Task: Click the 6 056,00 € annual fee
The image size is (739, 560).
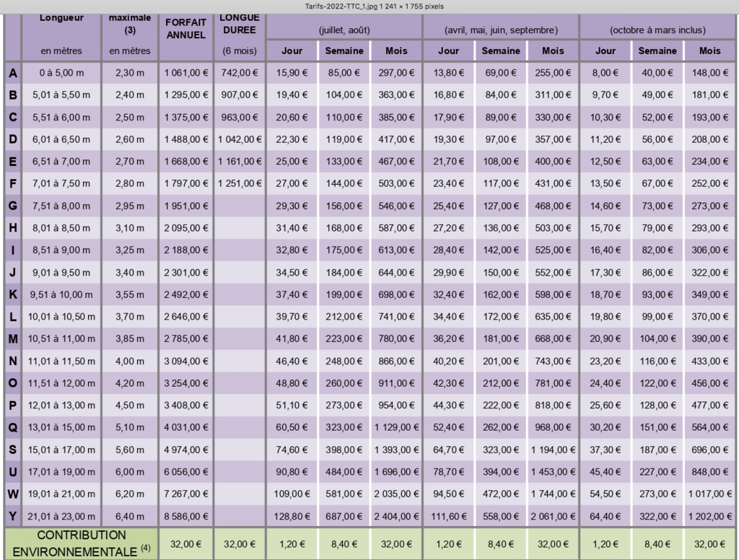Action: [186, 472]
